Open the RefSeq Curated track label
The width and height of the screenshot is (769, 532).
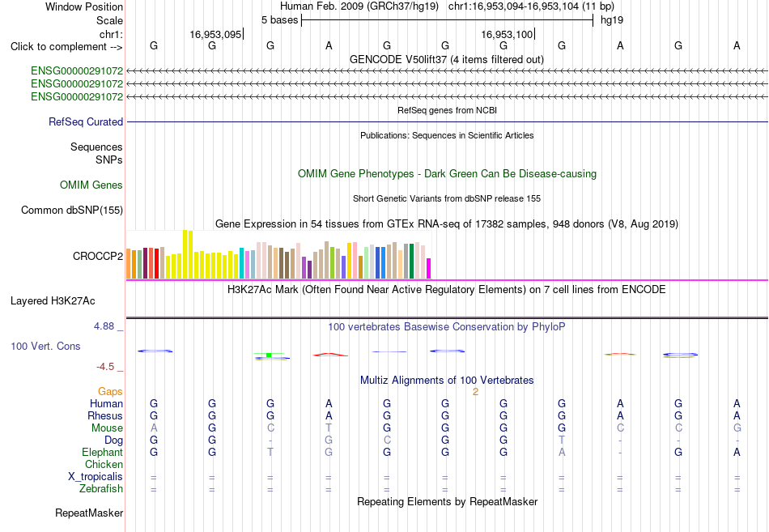[x=86, y=121]
